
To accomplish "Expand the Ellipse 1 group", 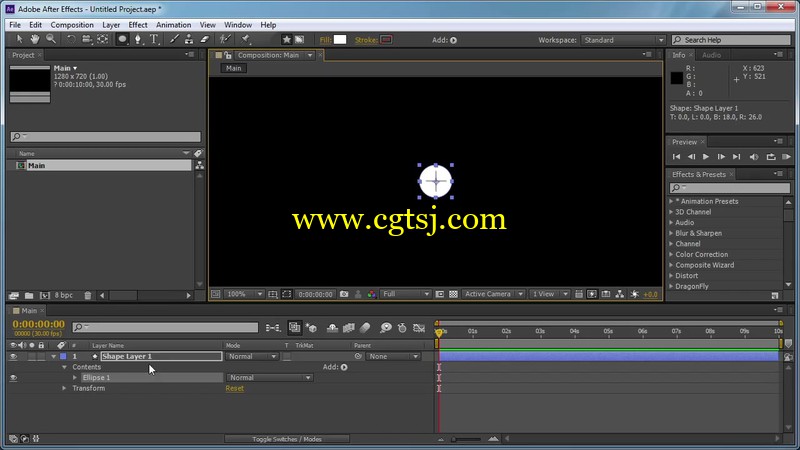I will point(75,378).
